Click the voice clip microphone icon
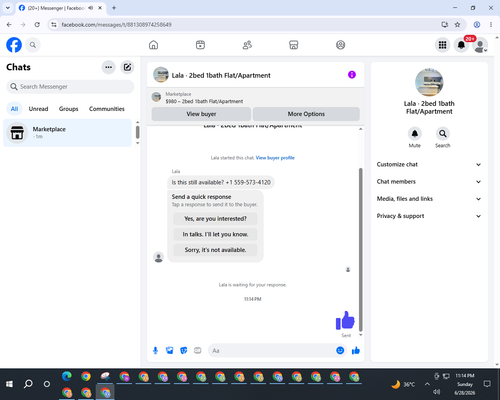The height and width of the screenshot is (400, 500). pos(155,350)
